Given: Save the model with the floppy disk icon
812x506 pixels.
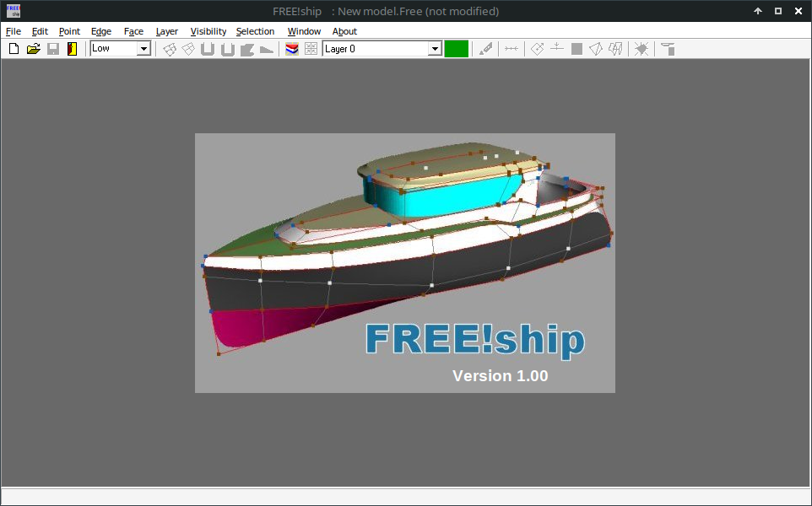Looking at the screenshot, I should (53, 49).
